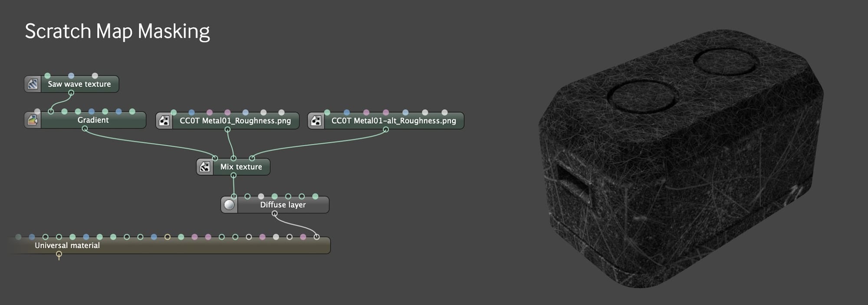Click the CC0T Metal01_Roughness.png node image icon
The image size is (868, 305).
tap(164, 121)
